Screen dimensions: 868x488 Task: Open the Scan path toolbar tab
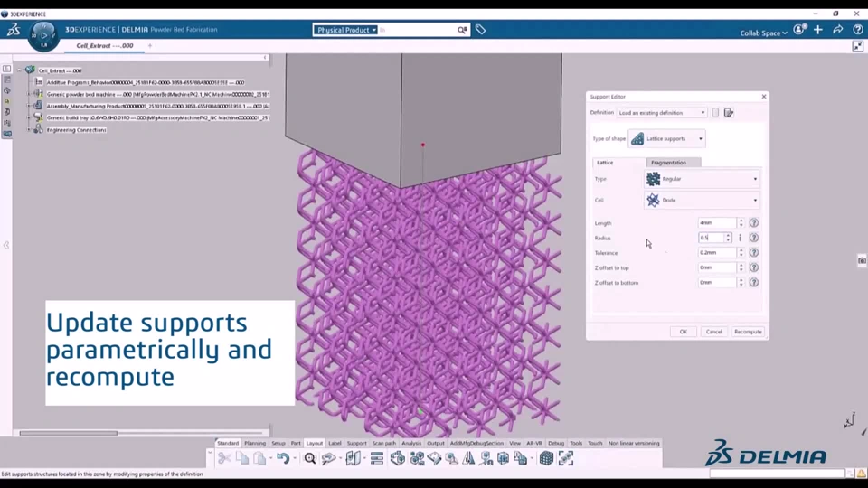(383, 443)
